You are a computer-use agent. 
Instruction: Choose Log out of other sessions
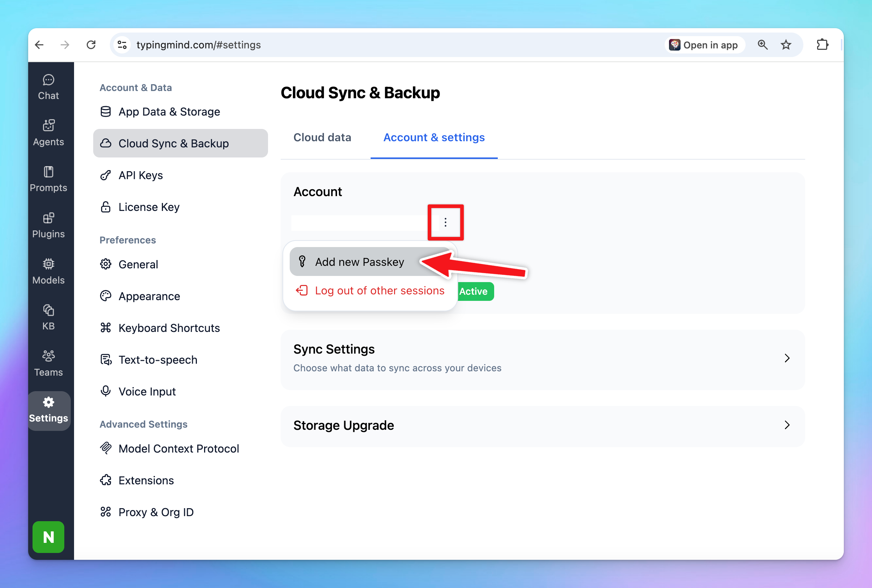coord(379,291)
